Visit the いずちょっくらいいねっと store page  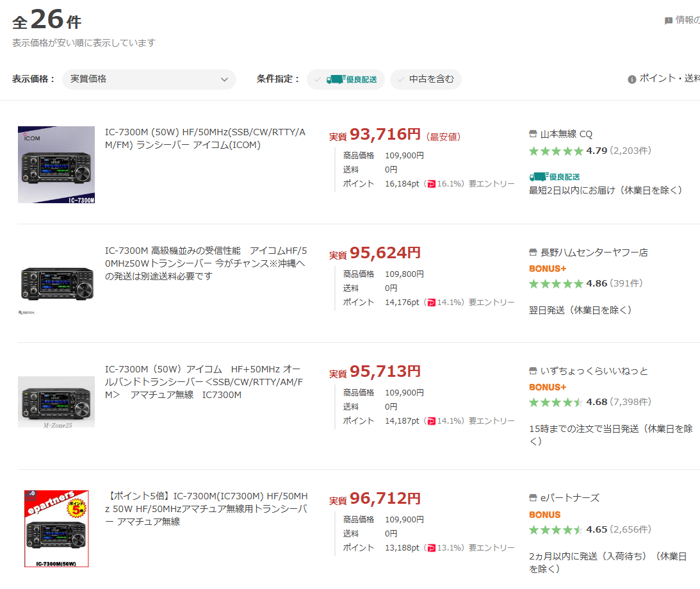(x=594, y=371)
